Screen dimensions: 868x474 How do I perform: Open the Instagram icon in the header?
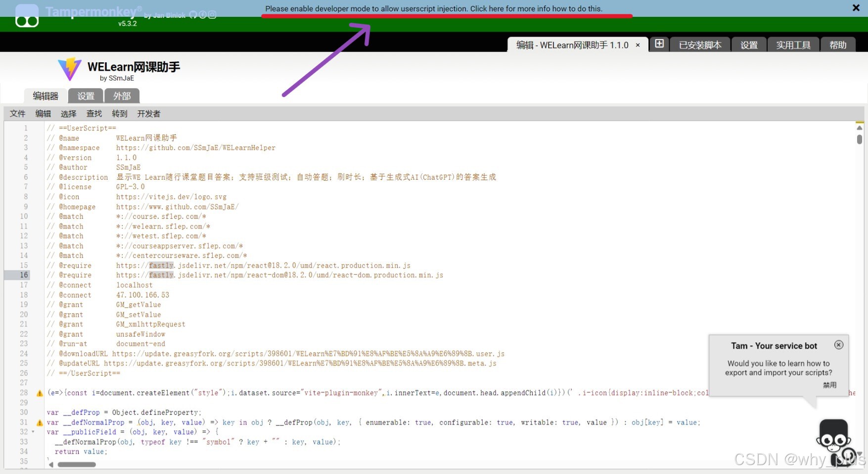[212, 15]
